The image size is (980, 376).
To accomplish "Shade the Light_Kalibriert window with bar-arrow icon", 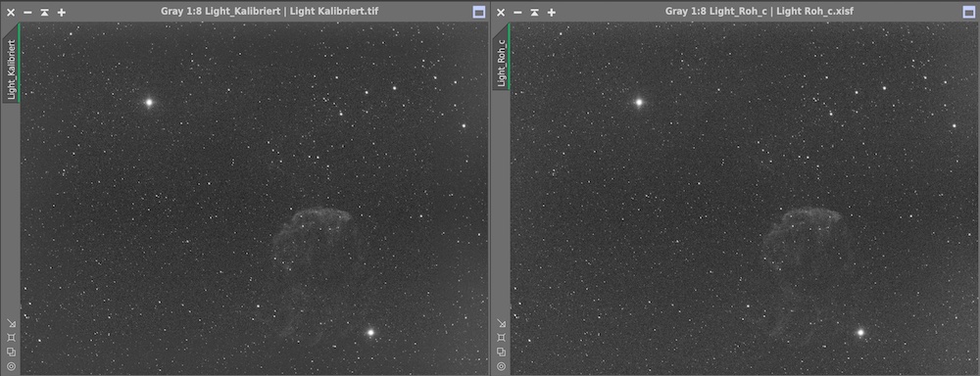I will 44,12.
